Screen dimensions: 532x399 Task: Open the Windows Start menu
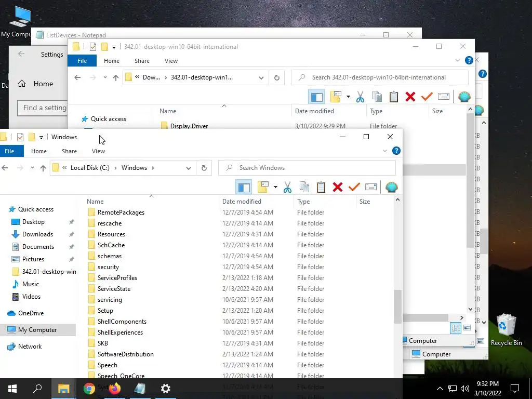click(x=12, y=389)
